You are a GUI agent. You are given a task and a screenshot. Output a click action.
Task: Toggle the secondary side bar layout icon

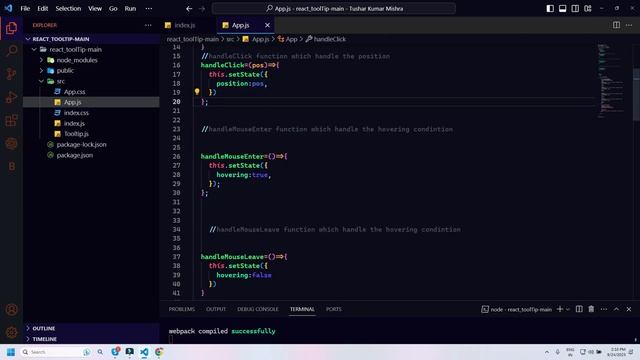point(575,9)
